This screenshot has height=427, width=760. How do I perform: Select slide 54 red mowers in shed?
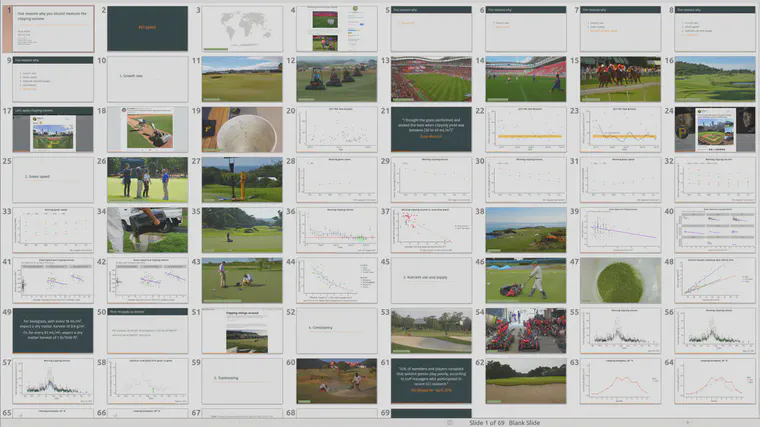(x=525, y=331)
